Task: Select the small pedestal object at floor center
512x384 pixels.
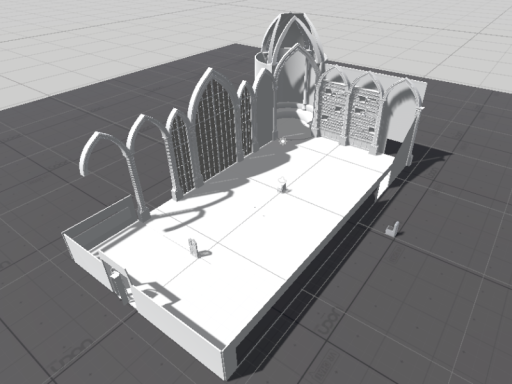Action: tap(283, 184)
